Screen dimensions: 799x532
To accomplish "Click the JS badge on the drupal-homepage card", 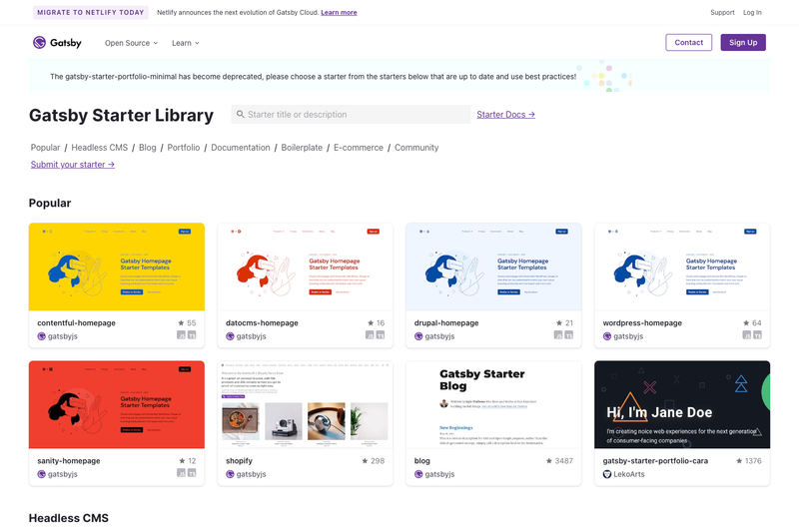I will [558, 335].
